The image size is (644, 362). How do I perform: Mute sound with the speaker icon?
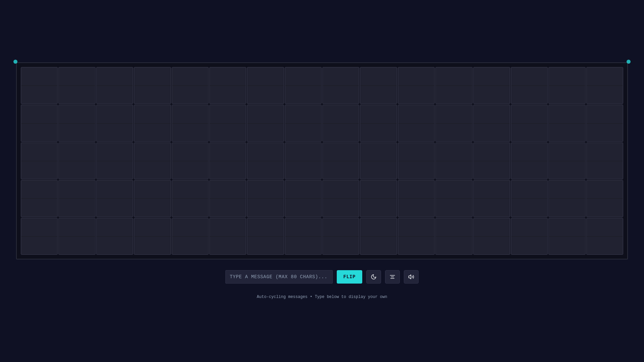[x=411, y=277]
